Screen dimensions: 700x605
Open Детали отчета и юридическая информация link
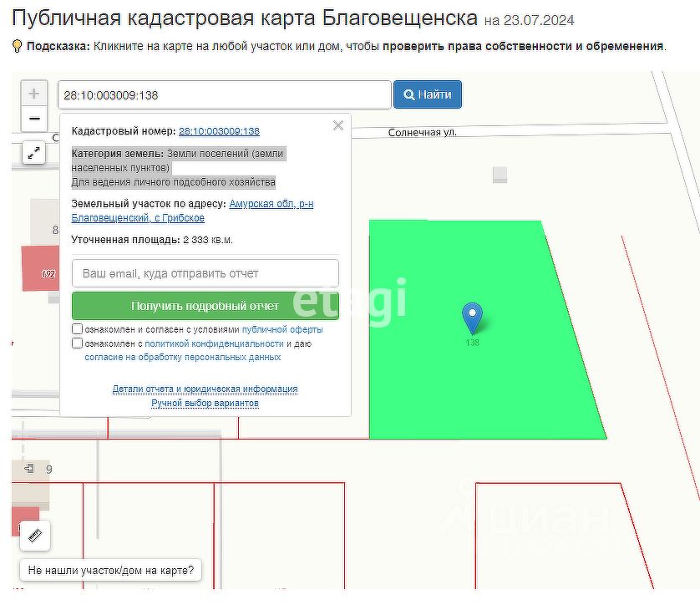tap(205, 389)
